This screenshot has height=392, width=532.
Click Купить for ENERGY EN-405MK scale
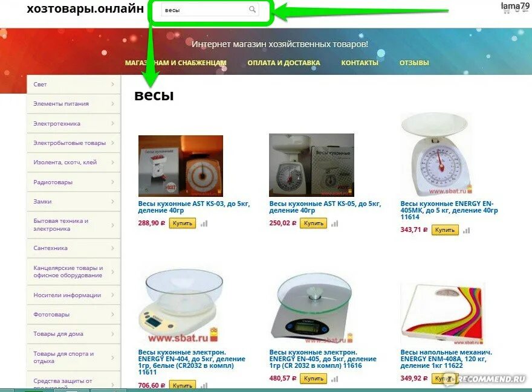(445, 230)
